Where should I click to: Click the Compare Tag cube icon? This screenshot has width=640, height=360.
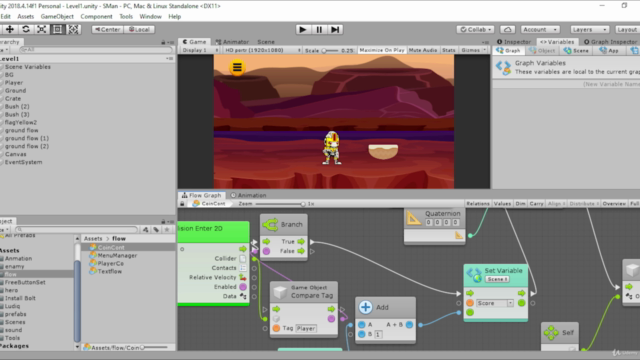[280, 292]
